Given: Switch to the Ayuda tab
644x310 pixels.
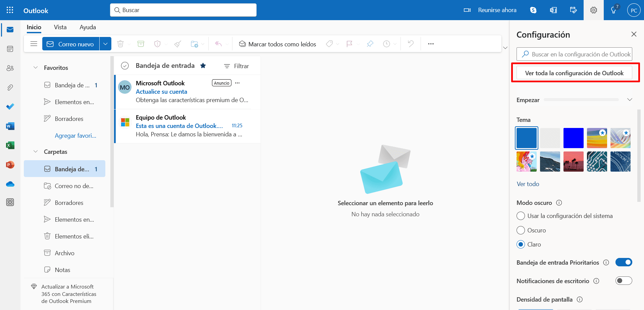Looking at the screenshot, I should [x=88, y=27].
